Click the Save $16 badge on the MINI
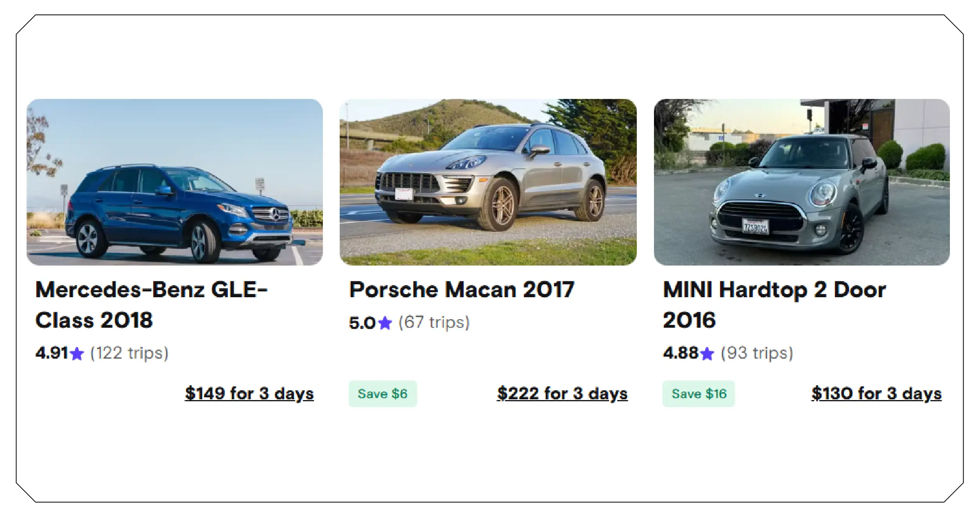 [699, 394]
